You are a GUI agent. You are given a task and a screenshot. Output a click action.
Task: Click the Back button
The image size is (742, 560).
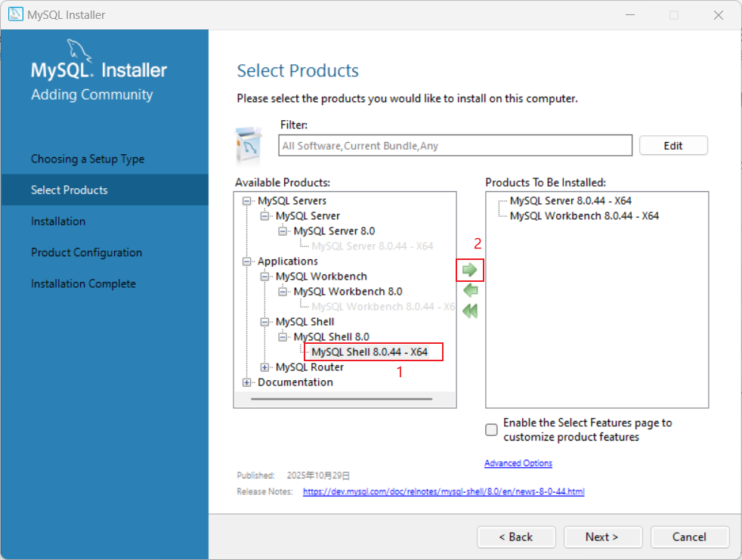[516, 537]
